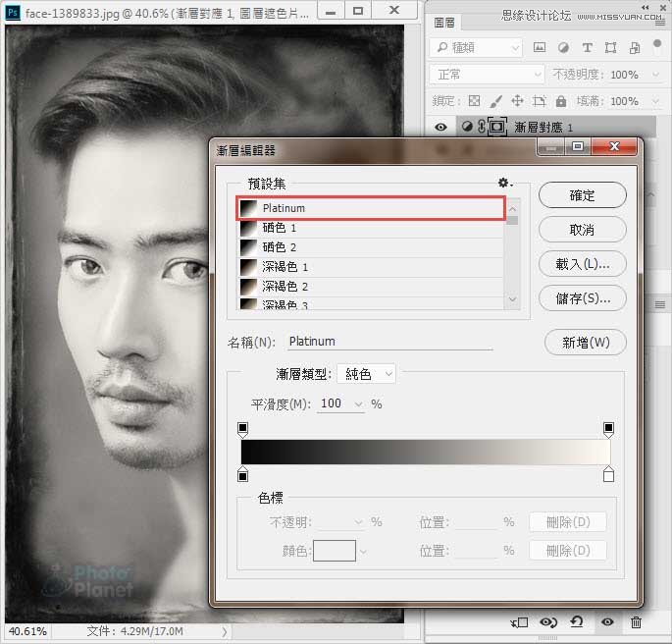The width and height of the screenshot is (672, 644).
Task: Collapse the panel double-arrow icon
Action: tap(646, 7)
